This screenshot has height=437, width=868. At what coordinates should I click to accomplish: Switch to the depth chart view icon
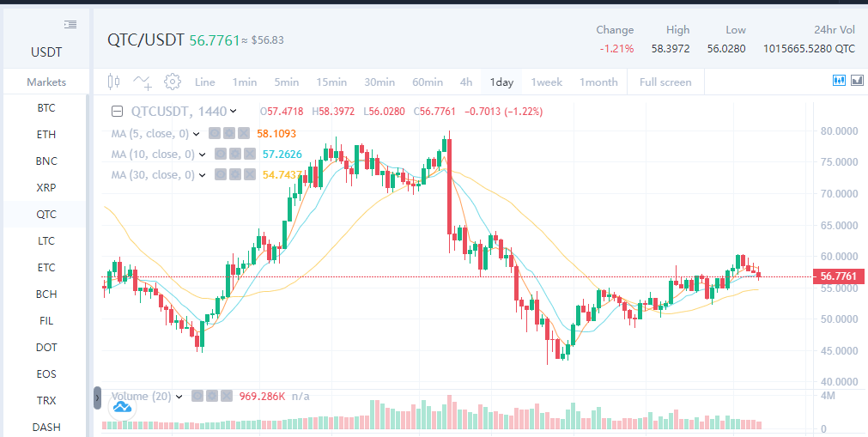pyautogui.click(x=857, y=80)
